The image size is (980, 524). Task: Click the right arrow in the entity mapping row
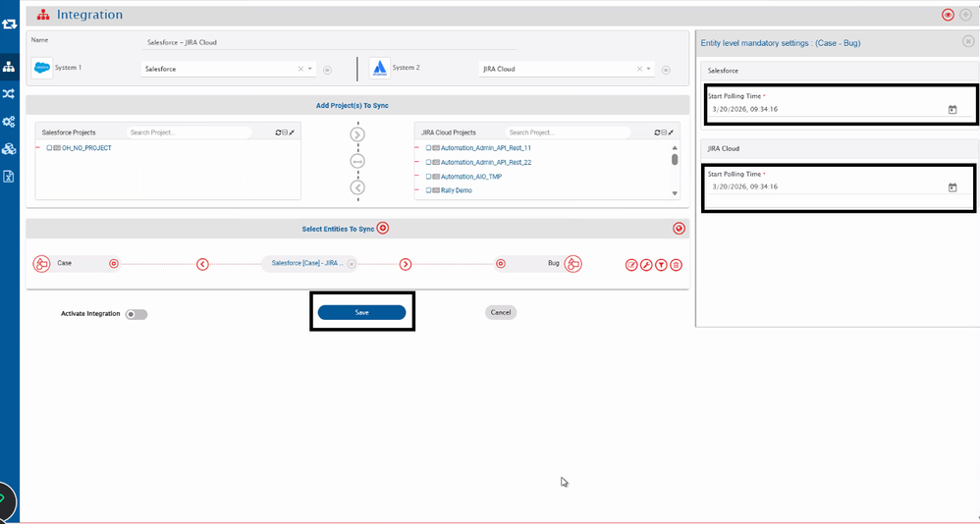coord(406,264)
